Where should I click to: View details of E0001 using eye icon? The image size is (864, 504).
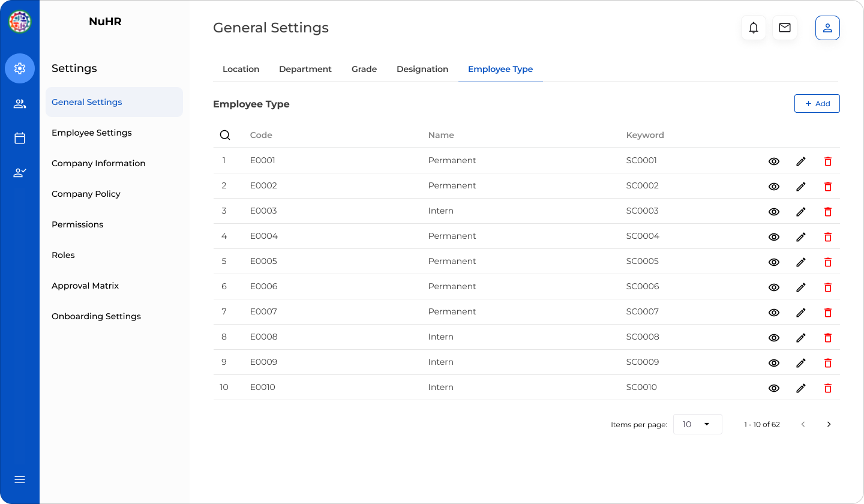click(773, 161)
